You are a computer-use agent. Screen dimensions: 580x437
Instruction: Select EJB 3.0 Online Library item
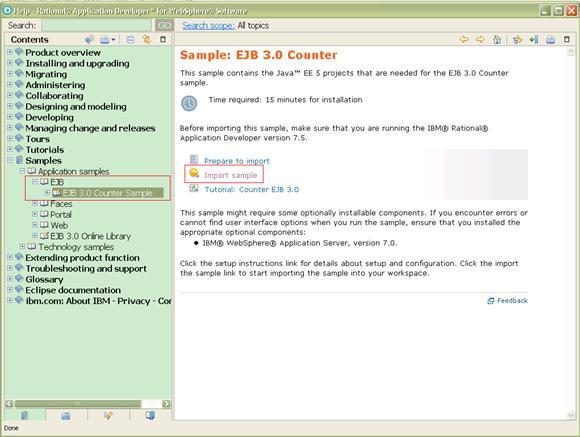click(91, 236)
